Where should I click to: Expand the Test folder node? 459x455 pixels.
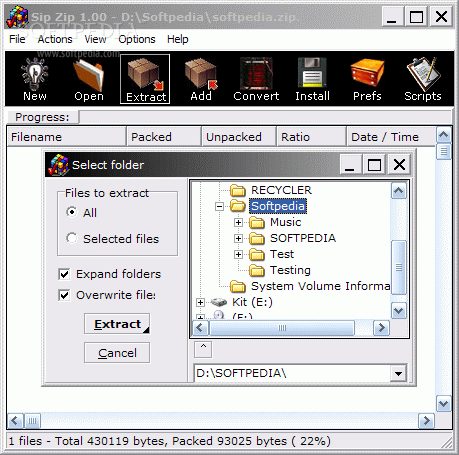pos(238,254)
